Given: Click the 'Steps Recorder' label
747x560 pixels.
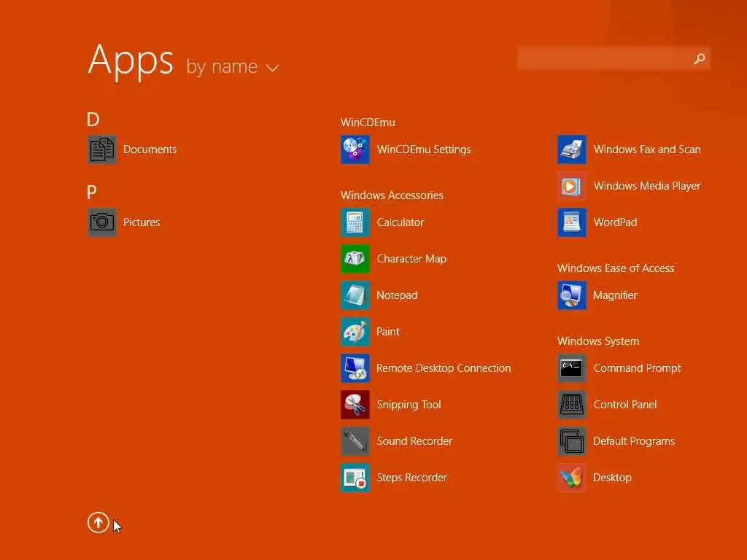Looking at the screenshot, I should click(411, 478).
